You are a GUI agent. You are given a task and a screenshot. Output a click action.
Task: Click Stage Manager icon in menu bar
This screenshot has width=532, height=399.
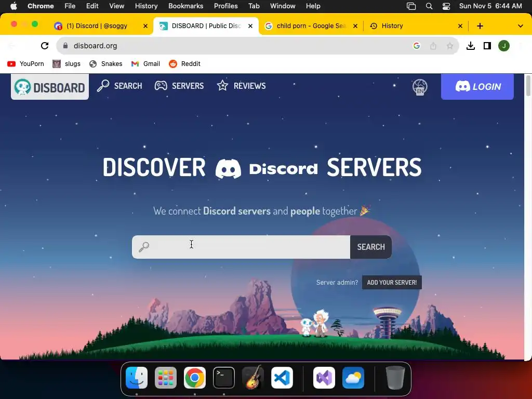[x=411, y=6]
